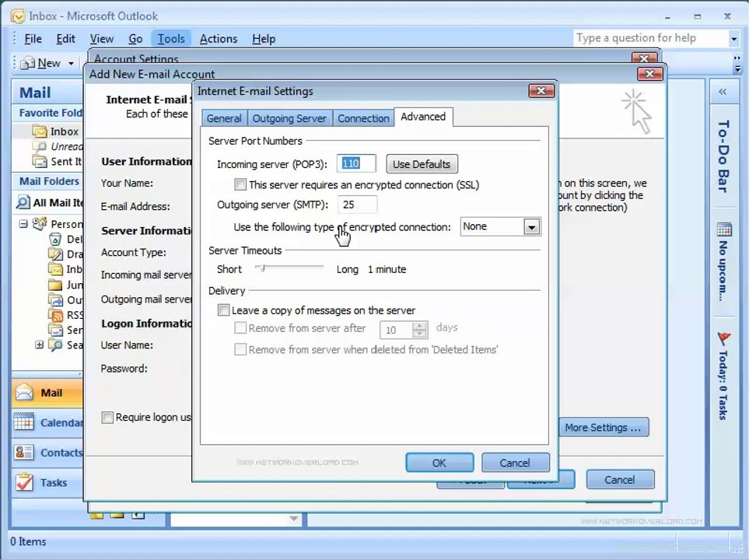Click the More Settings button
The width and height of the screenshot is (749, 560).
click(x=603, y=427)
